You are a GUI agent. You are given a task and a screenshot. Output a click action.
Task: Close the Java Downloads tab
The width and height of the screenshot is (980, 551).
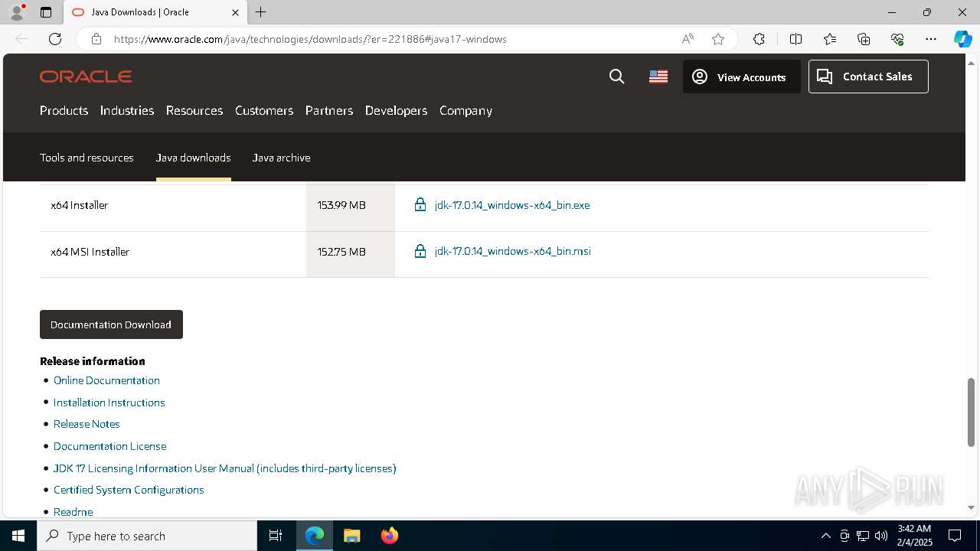point(235,12)
